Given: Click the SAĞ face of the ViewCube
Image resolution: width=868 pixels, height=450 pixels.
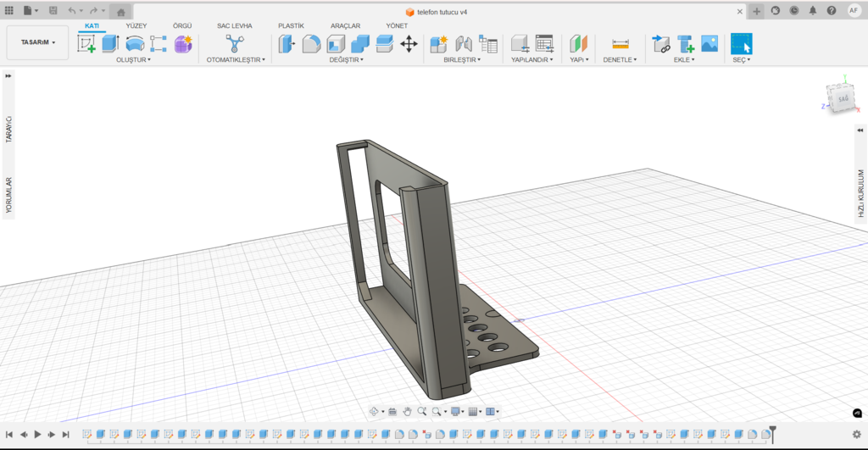Looking at the screenshot, I should 843,99.
